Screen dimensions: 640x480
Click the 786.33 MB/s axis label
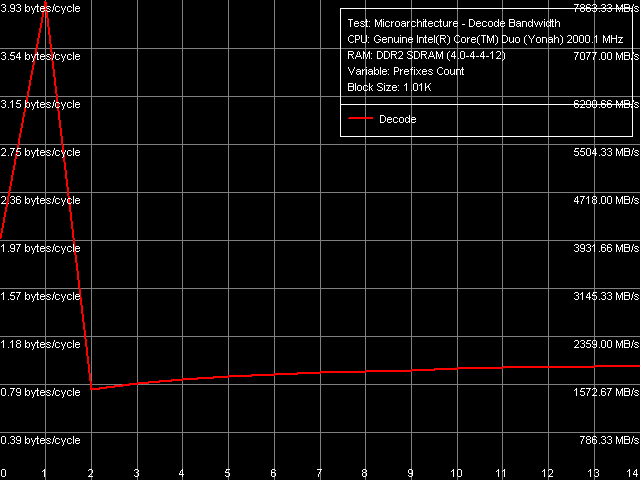click(x=607, y=440)
